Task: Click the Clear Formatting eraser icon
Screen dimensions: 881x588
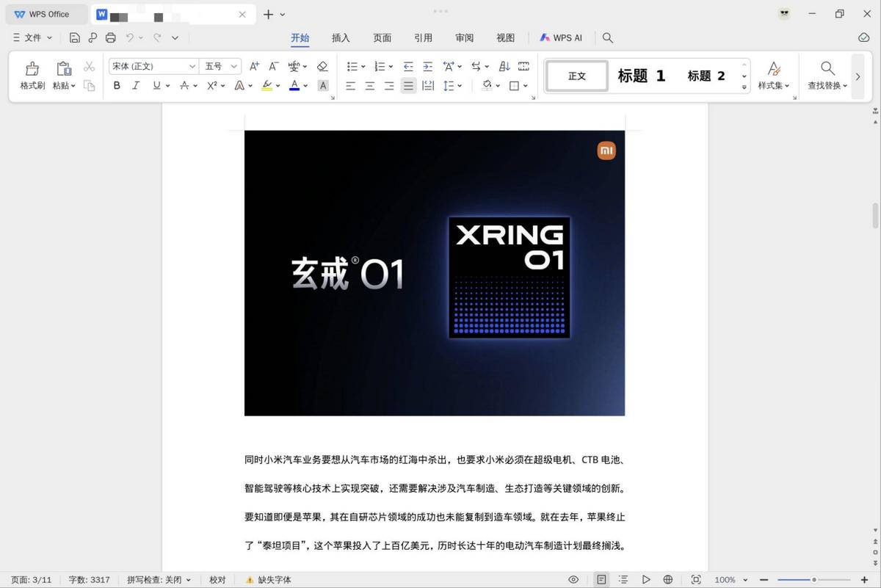Action: (322, 66)
